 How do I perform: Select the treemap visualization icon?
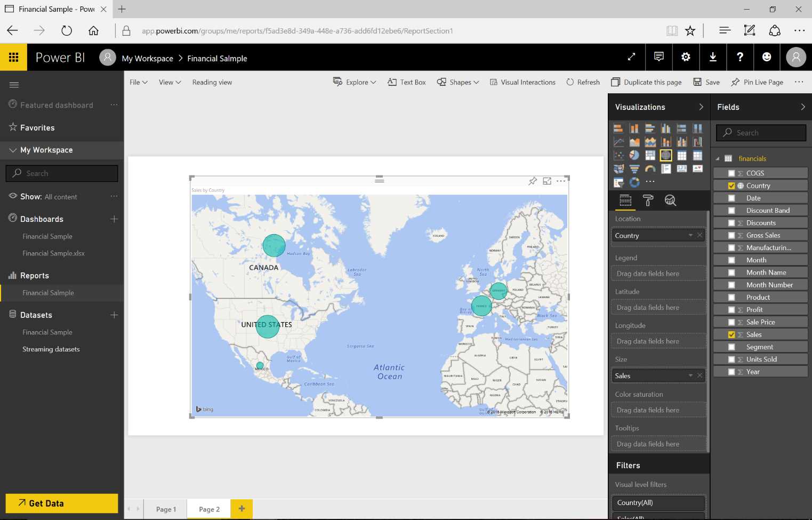coord(650,155)
